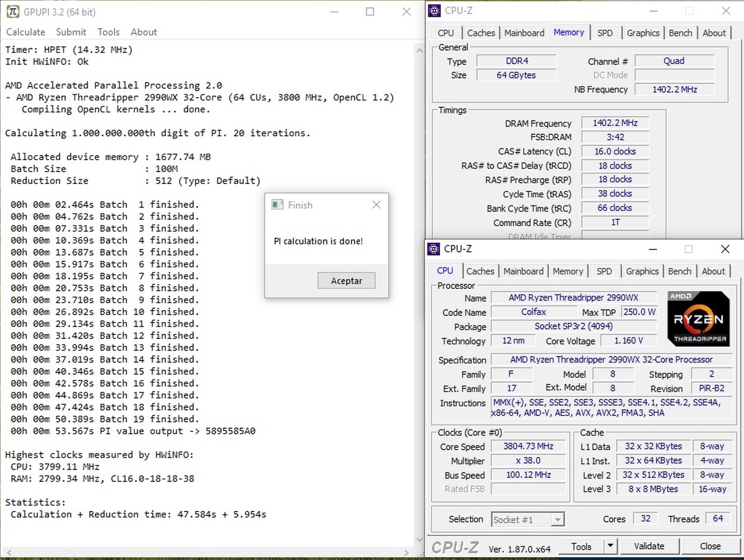The width and height of the screenshot is (744, 560).
Task: Open SPD tab in lower CPU-Z window
Action: [x=604, y=271]
